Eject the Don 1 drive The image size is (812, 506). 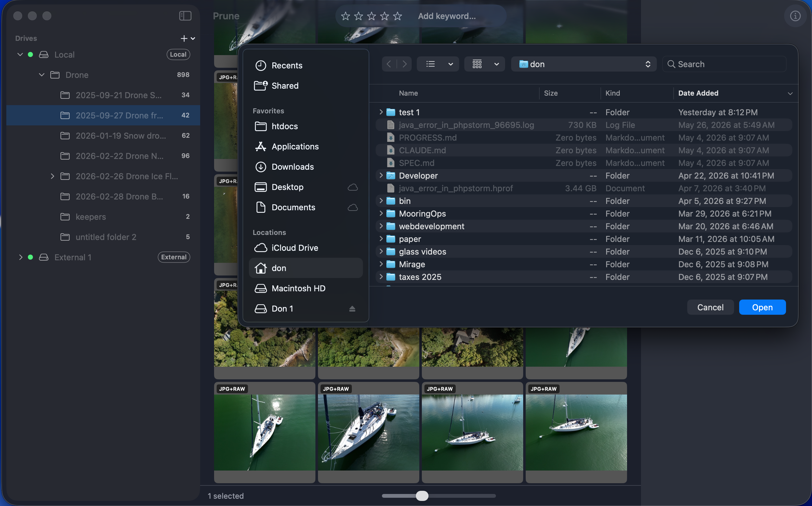[x=352, y=308]
